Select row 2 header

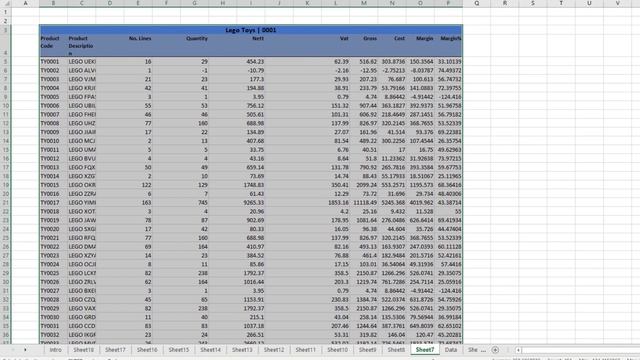pos(6,21)
